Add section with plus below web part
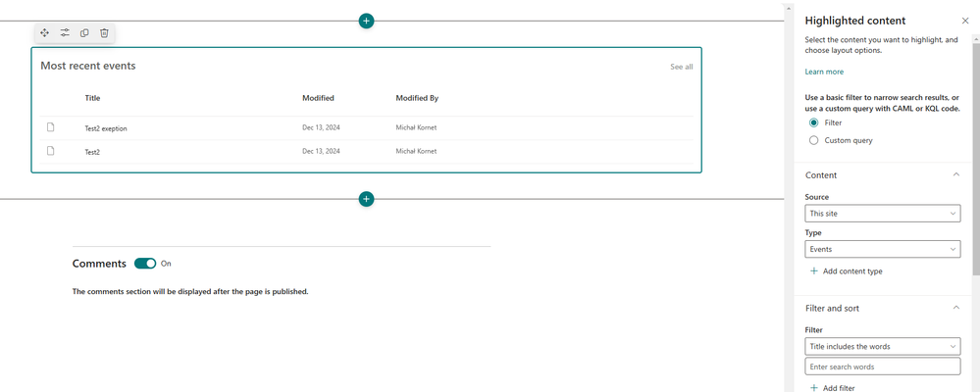Screen dimensions: 980x392 (366, 199)
